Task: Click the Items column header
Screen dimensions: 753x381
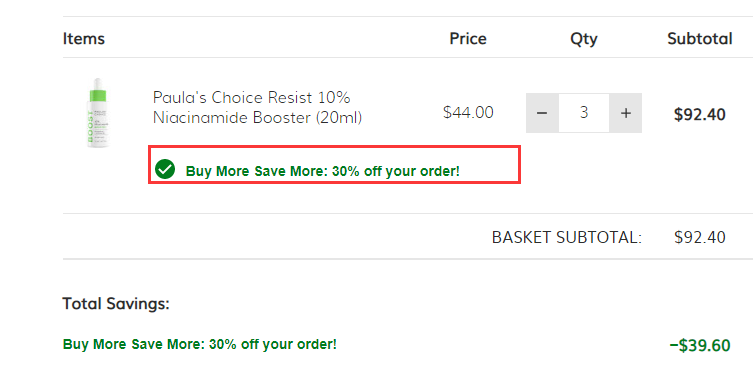Action: coord(84,38)
